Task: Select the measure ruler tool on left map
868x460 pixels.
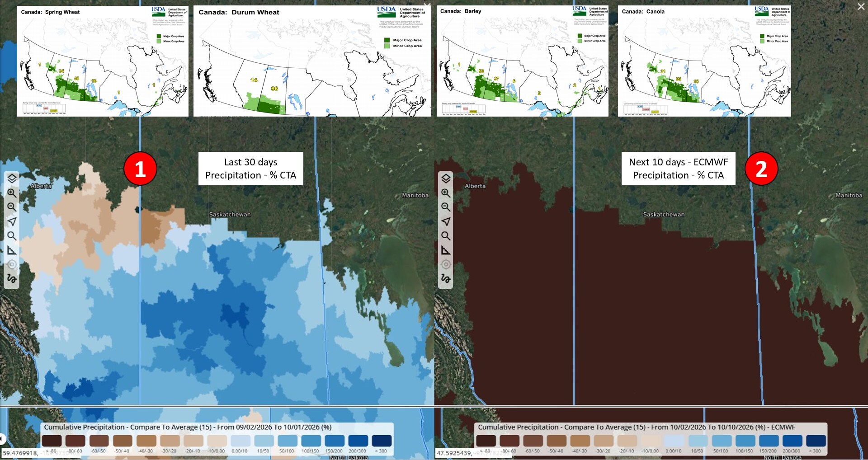Action: click(x=12, y=250)
